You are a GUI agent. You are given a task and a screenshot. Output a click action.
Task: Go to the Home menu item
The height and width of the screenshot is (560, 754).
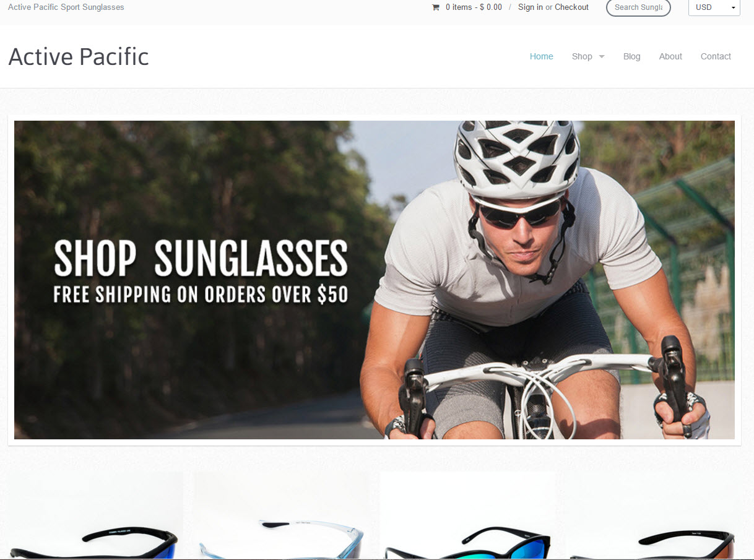541,56
